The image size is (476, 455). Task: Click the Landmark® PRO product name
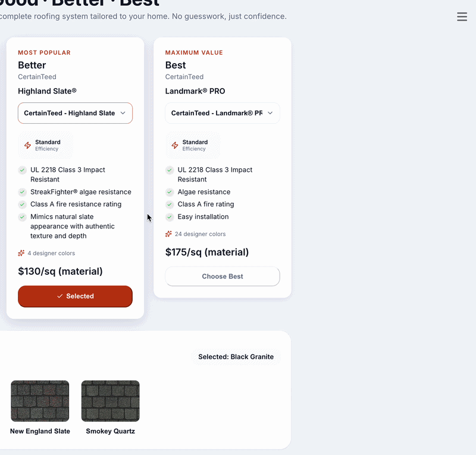(x=195, y=91)
